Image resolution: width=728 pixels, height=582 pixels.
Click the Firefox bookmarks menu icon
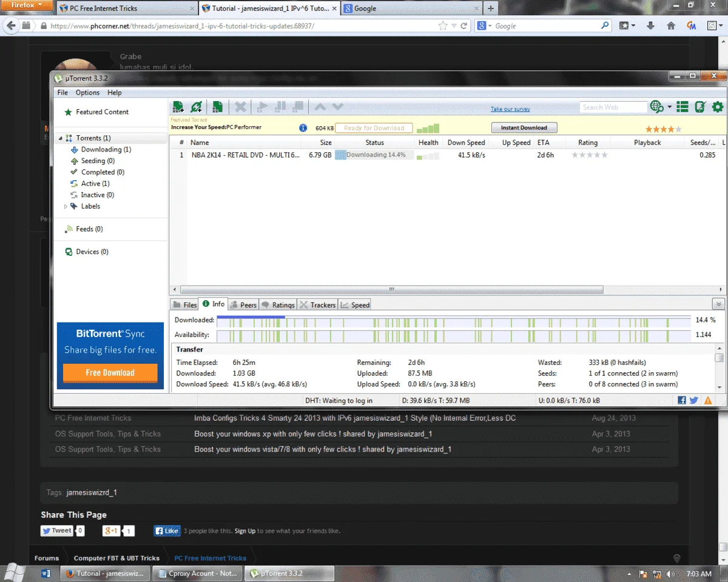[627, 26]
